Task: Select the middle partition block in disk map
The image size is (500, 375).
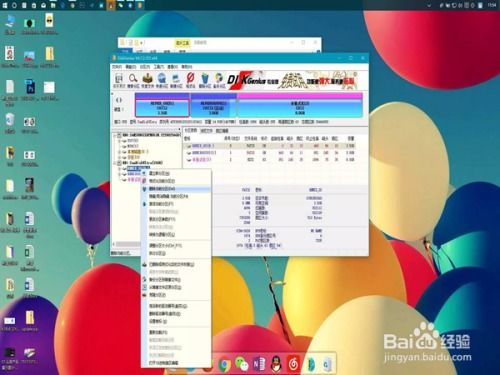Action: (213, 105)
